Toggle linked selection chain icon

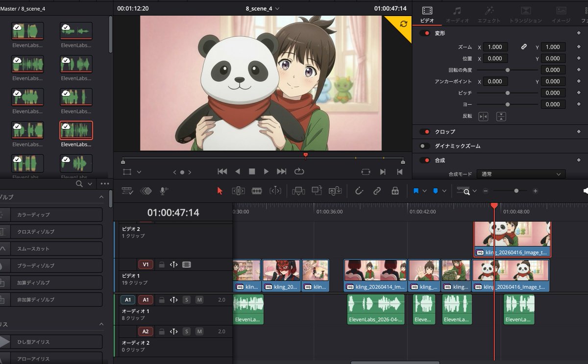[x=377, y=191]
